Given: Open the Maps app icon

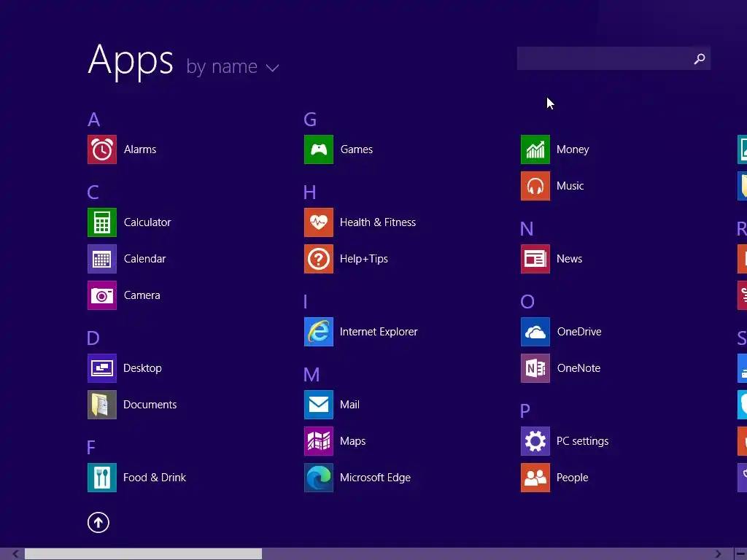Looking at the screenshot, I should 319,441.
